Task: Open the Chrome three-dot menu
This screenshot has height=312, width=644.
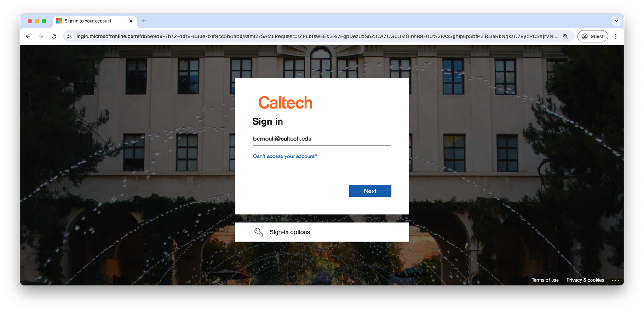Action: (616, 36)
